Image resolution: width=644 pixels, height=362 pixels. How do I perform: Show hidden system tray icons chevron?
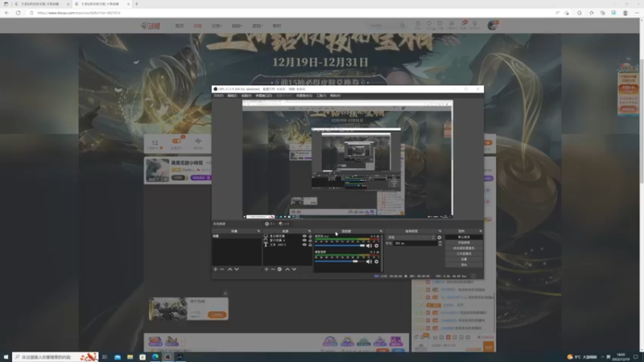click(x=602, y=357)
